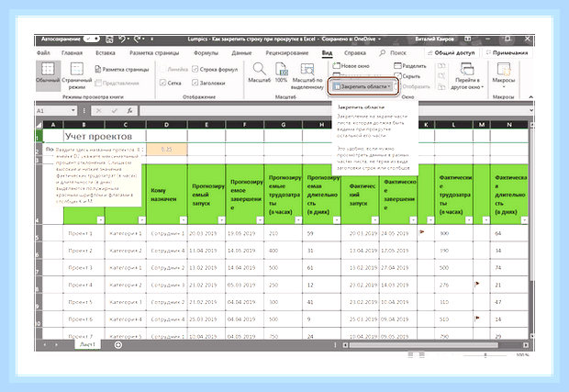The image size is (569, 392).
Task: Click the Поиск search box
Action: coord(394,52)
